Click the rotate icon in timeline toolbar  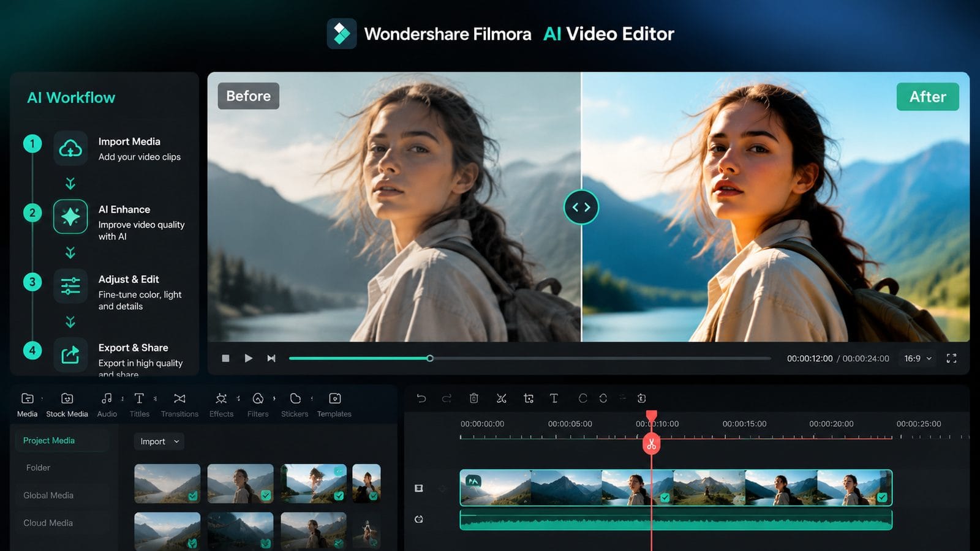(x=582, y=398)
